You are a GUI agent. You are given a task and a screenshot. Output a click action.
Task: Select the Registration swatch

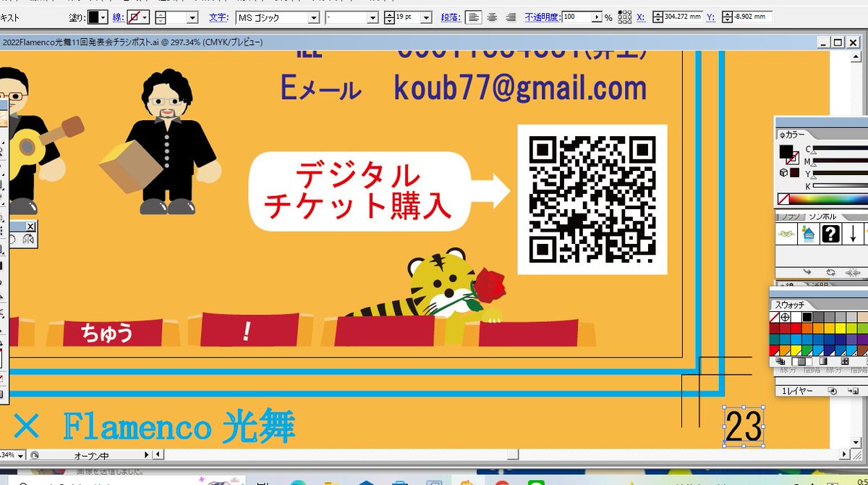point(786,317)
